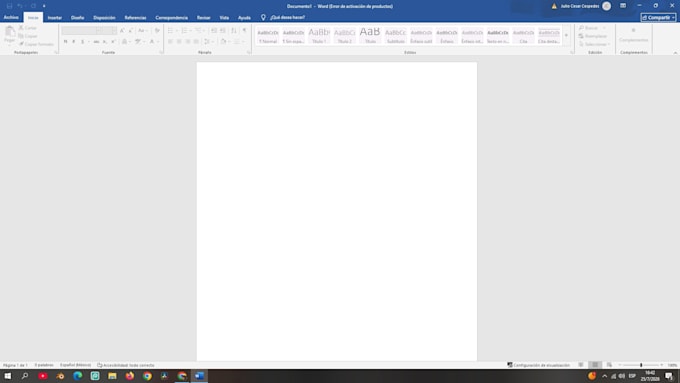Click the 'Título 1' style thumbnail

(319, 35)
